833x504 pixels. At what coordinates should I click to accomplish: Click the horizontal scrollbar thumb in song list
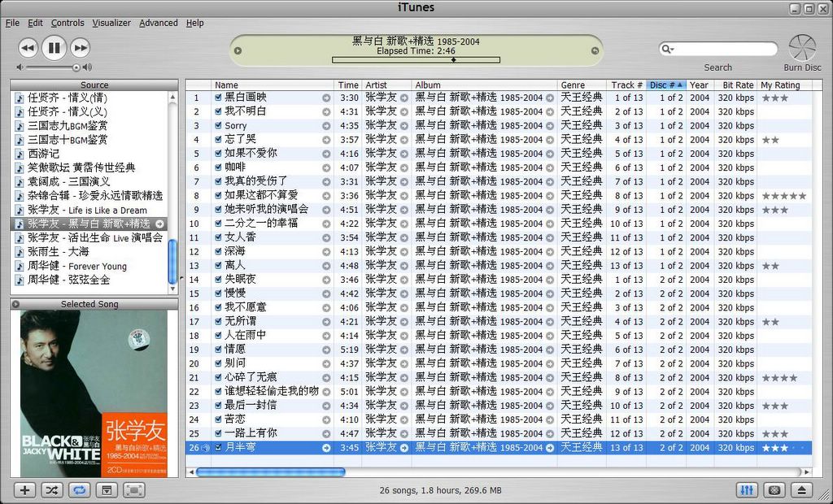[271, 471]
